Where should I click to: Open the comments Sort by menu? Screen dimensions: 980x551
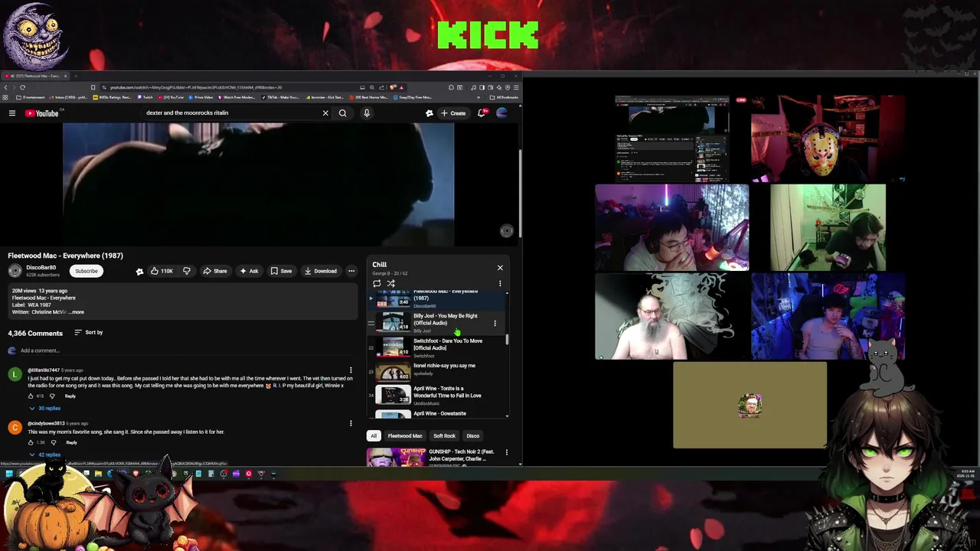[89, 332]
